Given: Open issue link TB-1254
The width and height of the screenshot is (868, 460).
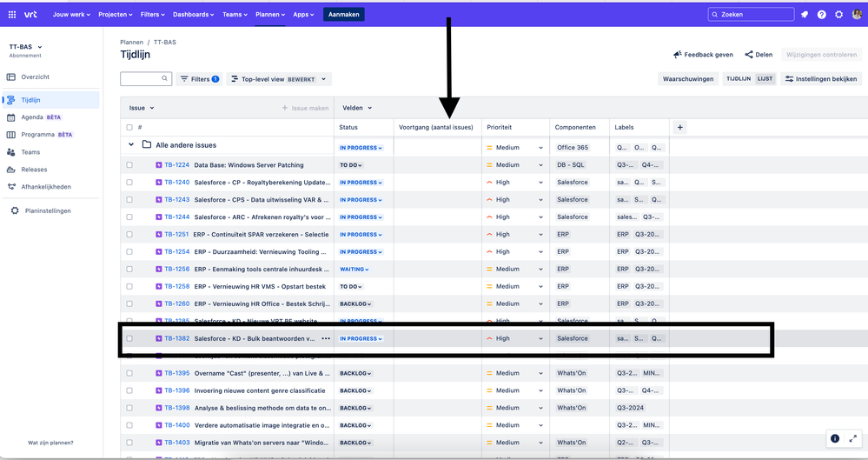Looking at the screenshot, I should 176,251.
